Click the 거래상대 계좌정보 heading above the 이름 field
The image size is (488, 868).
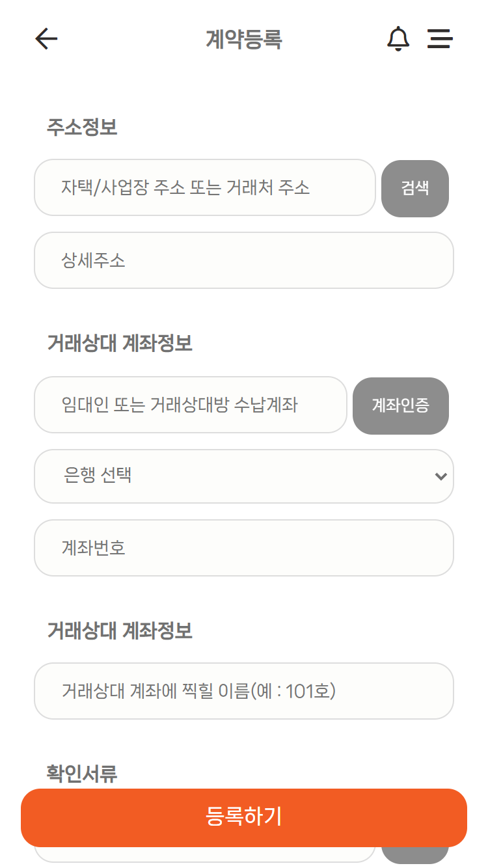tap(120, 631)
